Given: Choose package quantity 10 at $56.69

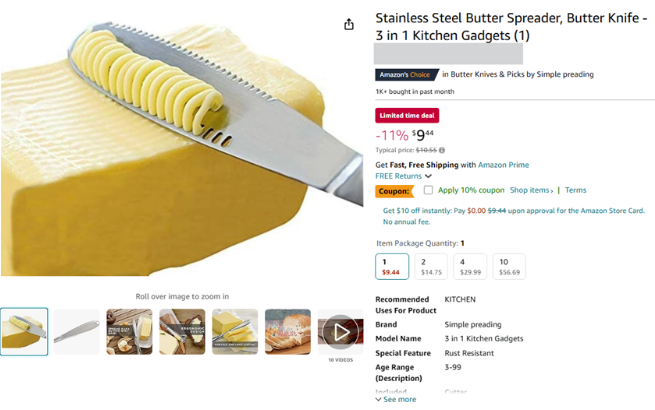Looking at the screenshot, I should (x=509, y=266).
